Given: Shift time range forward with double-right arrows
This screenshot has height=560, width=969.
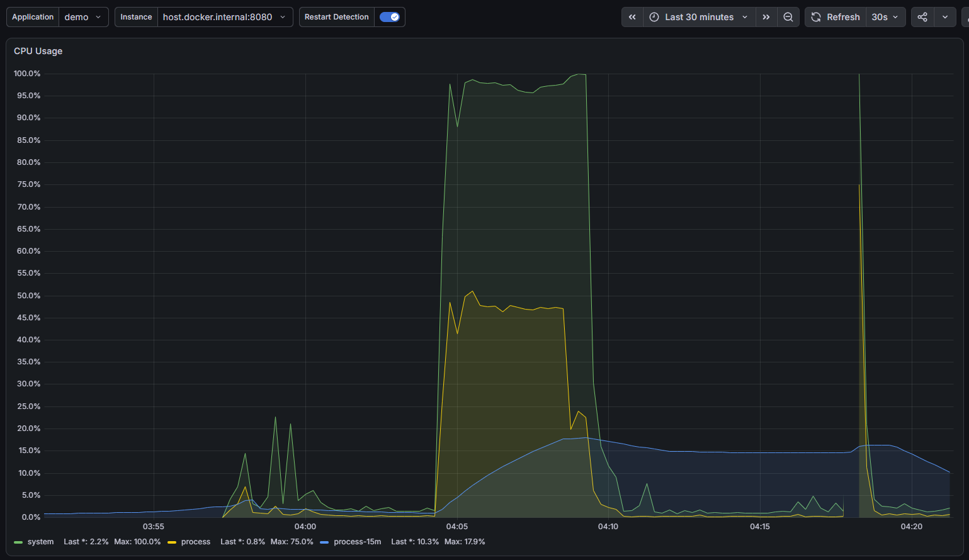Looking at the screenshot, I should [x=766, y=17].
